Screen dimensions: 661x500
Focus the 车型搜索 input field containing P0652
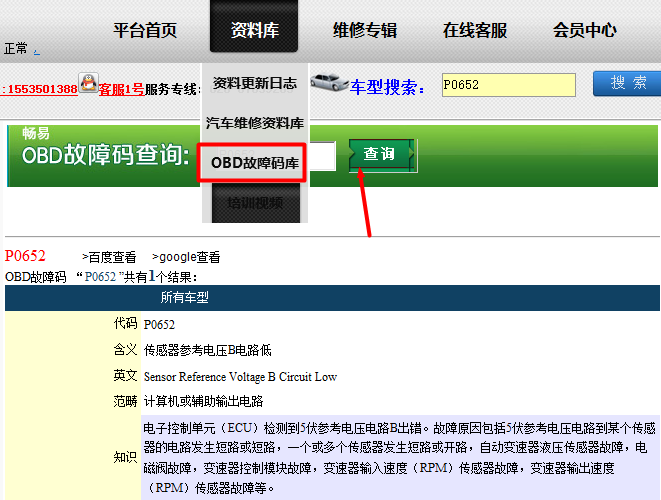click(509, 85)
